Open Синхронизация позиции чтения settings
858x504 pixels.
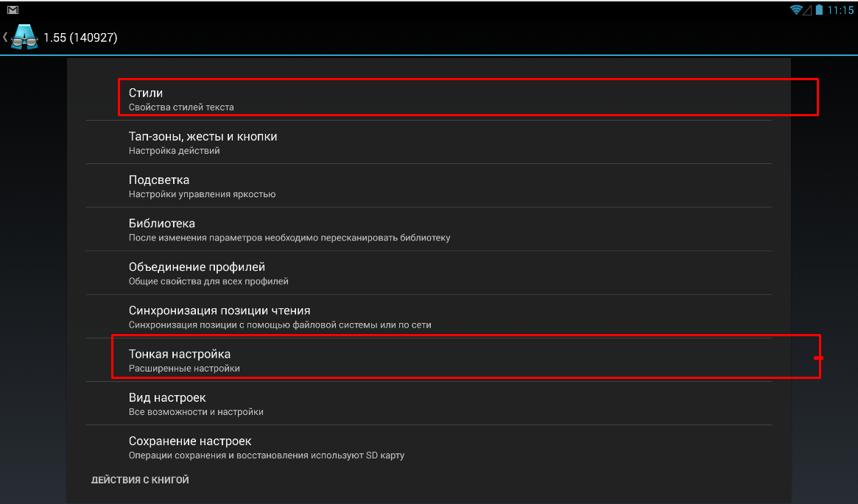coord(429,316)
